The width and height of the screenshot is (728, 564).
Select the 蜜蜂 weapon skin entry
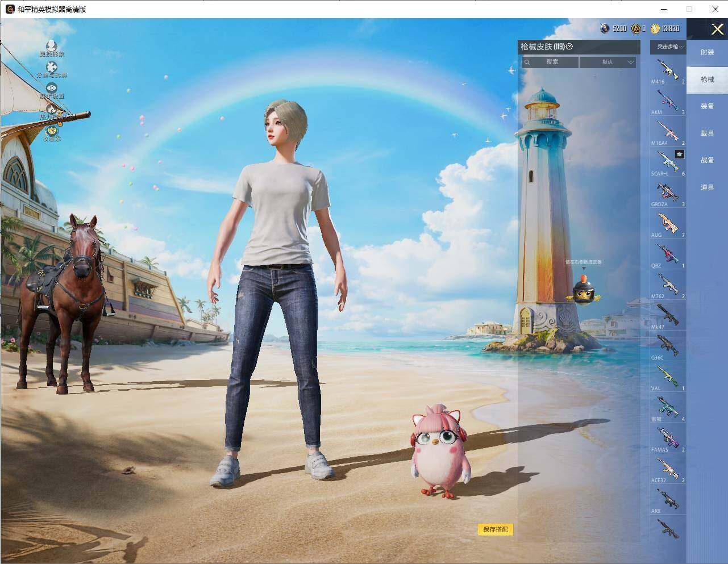click(668, 408)
